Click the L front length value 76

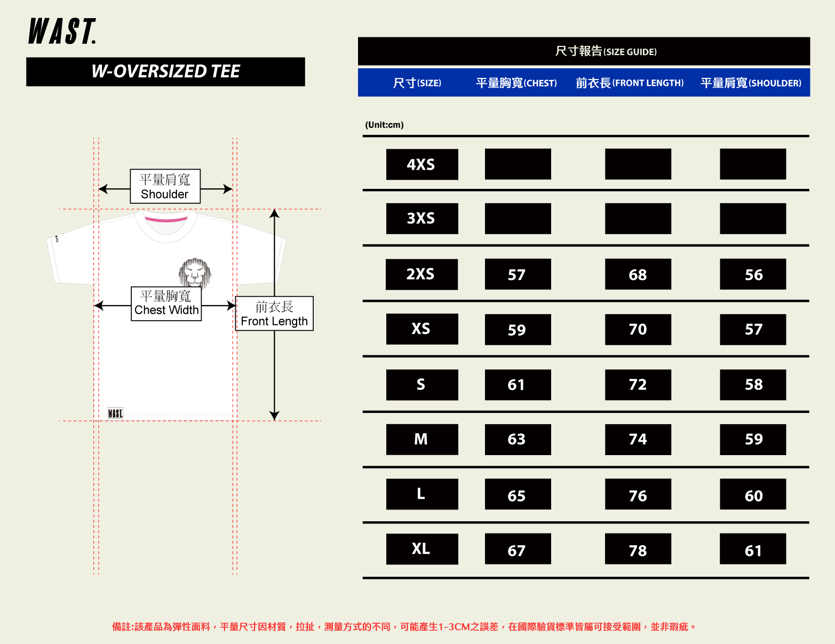click(x=638, y=494)
